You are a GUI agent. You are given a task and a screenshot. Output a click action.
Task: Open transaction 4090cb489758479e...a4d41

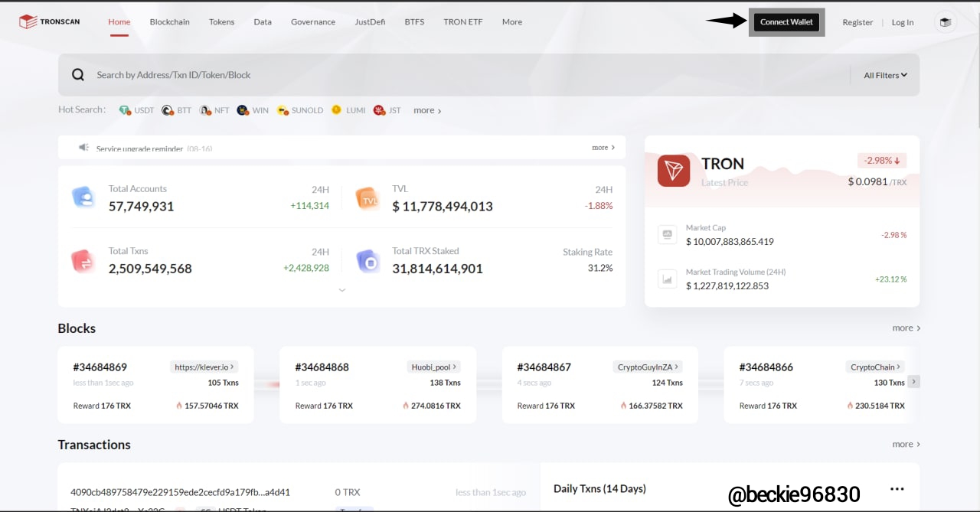click(181, 492)
